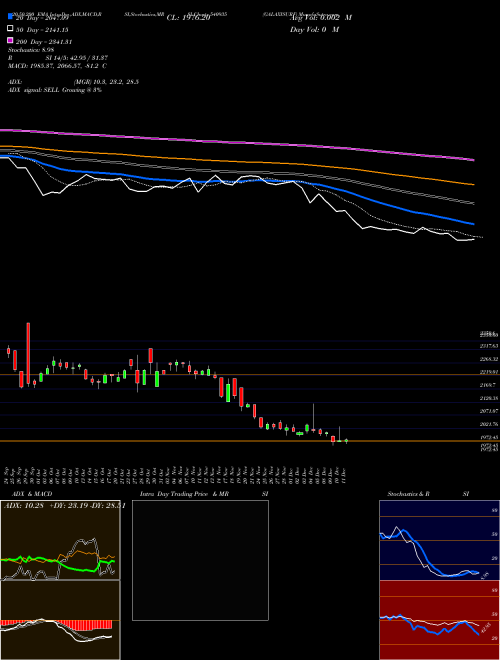Click the right end of the magenta 200-day line

point(473,160)
